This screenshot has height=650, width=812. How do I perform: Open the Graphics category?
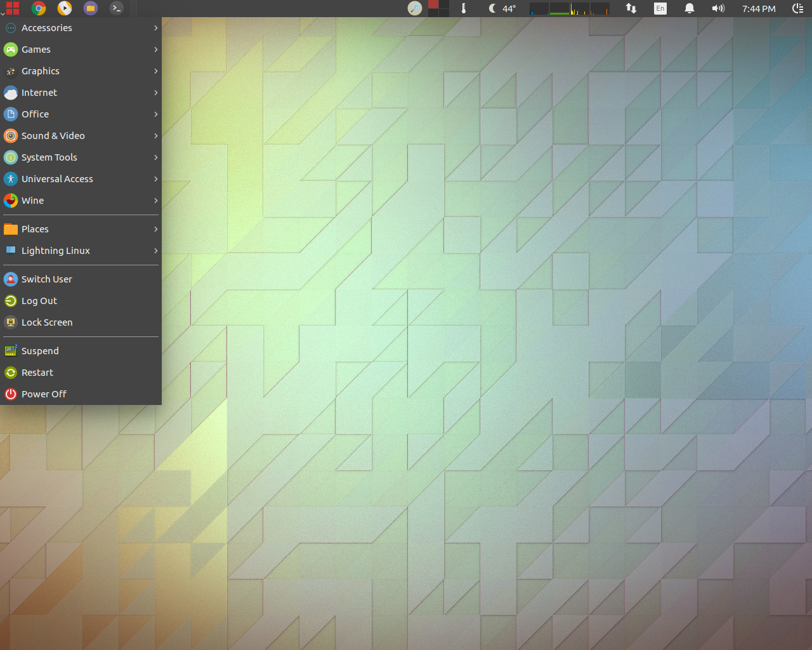81,71
